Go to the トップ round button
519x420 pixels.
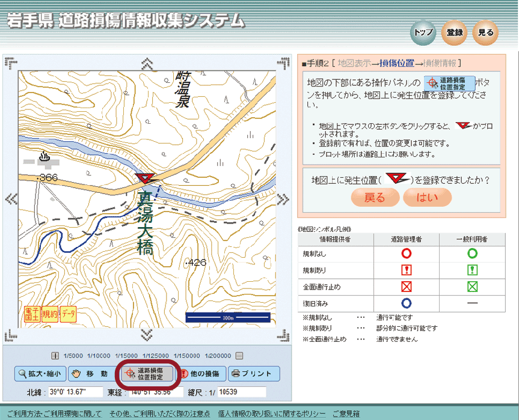tap(423, 32)
